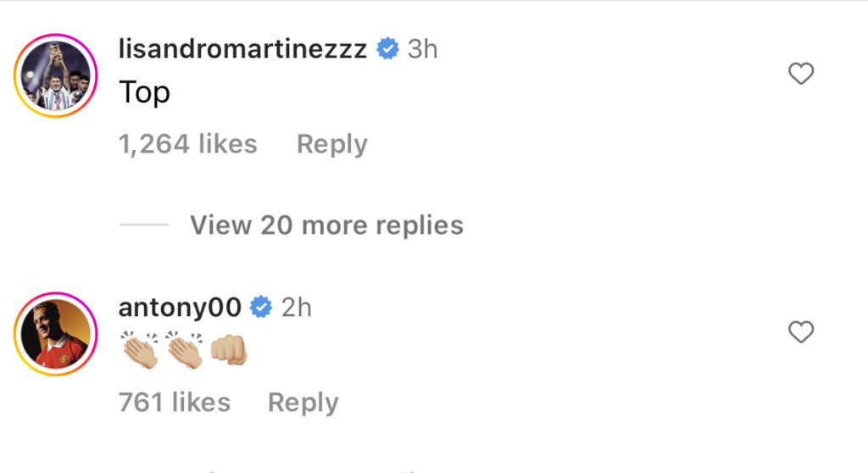The width and height of the screenshot is (868, 473).
Task: Reply to antony00's emoji comment
Action: coord(303,403)
